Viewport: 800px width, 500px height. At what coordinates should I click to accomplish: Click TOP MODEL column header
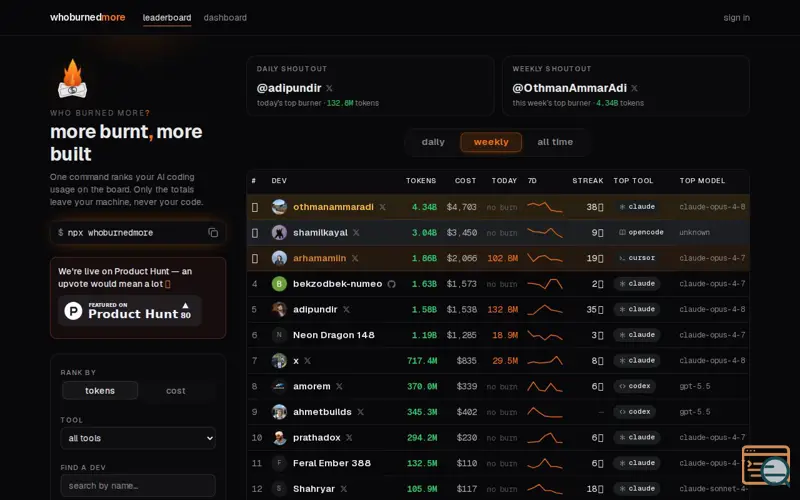(x=702, y=181)
